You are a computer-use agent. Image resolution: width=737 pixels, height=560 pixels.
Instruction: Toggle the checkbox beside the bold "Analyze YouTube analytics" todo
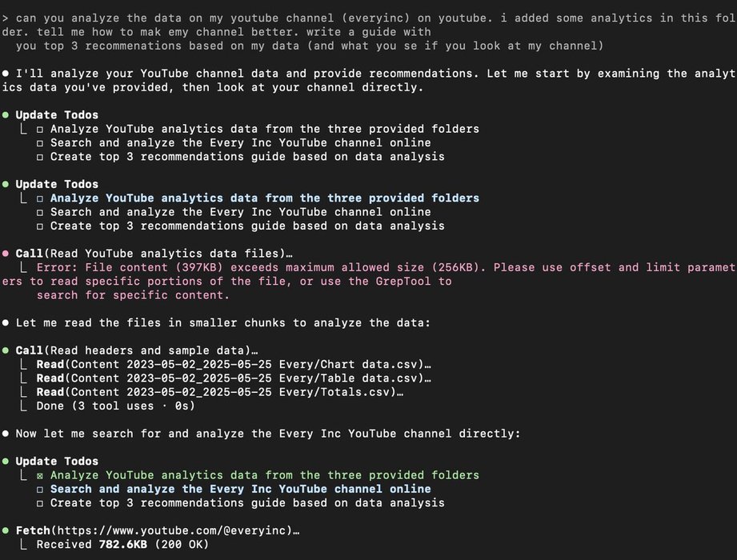pyautogui.click(x=40, y=198)
